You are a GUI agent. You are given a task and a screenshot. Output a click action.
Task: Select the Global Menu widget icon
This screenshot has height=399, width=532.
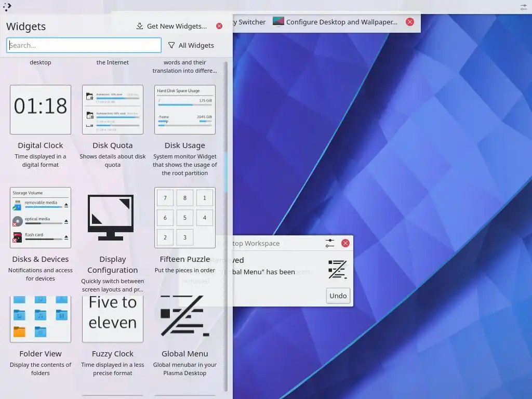[x=185, y=316]
